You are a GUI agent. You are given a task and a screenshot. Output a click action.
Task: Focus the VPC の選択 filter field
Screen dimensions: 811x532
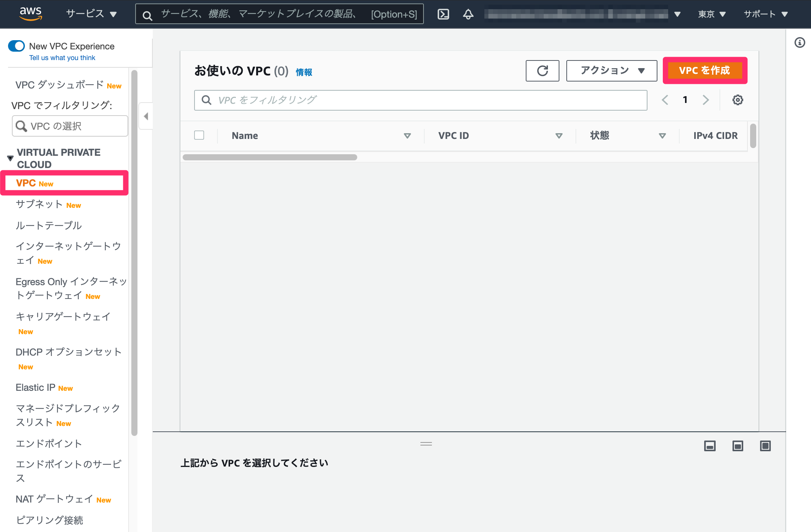70,126
